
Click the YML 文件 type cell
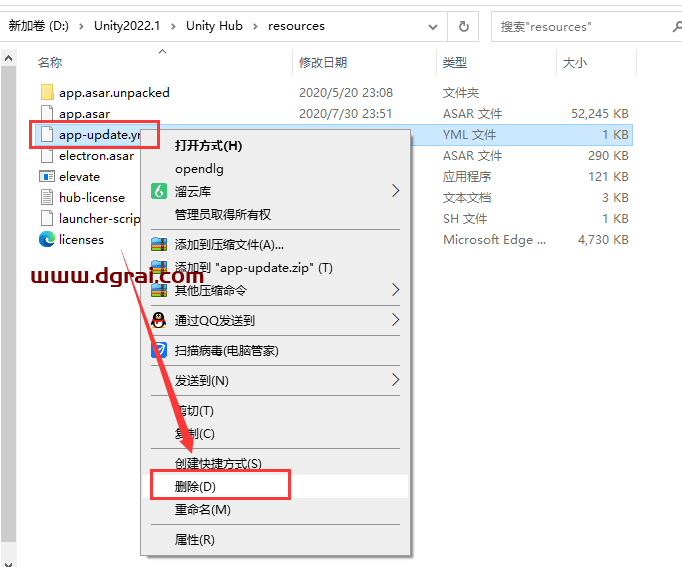[469, 134]
